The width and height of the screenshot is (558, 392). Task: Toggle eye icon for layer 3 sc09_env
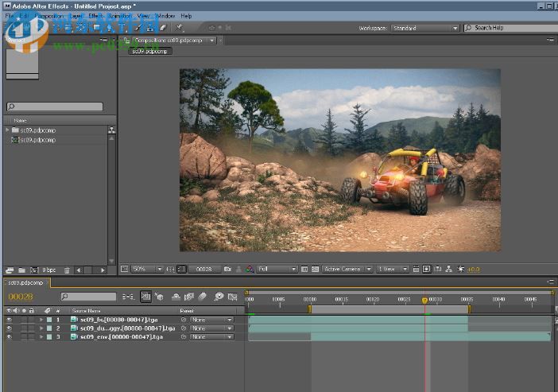pos(10,337)
